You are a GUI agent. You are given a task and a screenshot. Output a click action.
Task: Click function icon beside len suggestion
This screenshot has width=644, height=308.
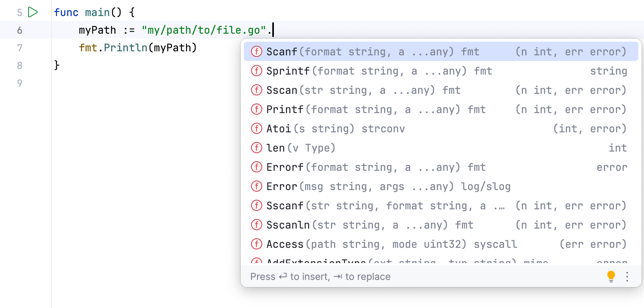pyautogui.click(x=256, y=148)
